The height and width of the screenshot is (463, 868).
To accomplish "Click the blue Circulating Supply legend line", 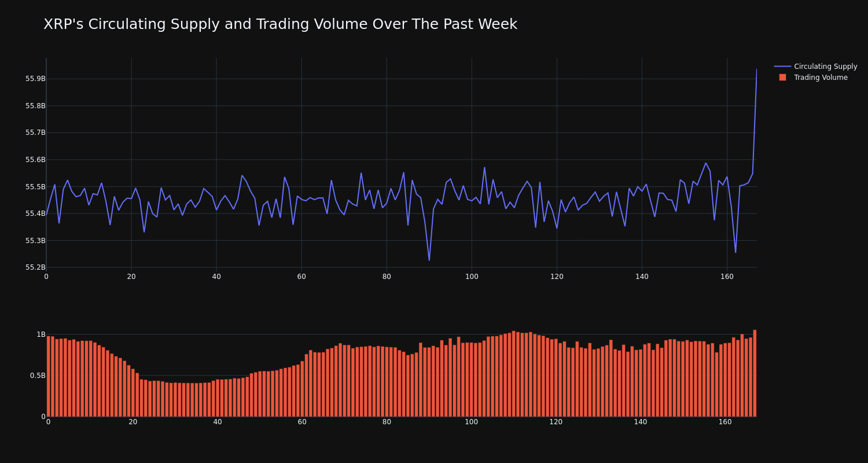I will [782, 67].
